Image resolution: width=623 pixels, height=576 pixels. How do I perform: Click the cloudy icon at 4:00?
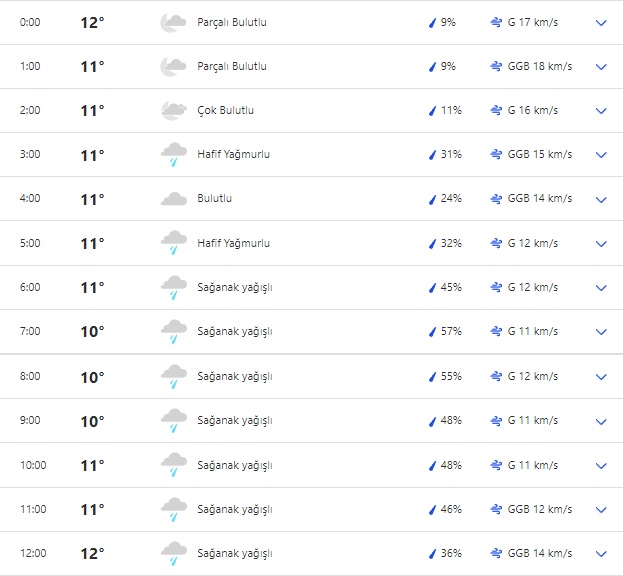pos(174,199)
